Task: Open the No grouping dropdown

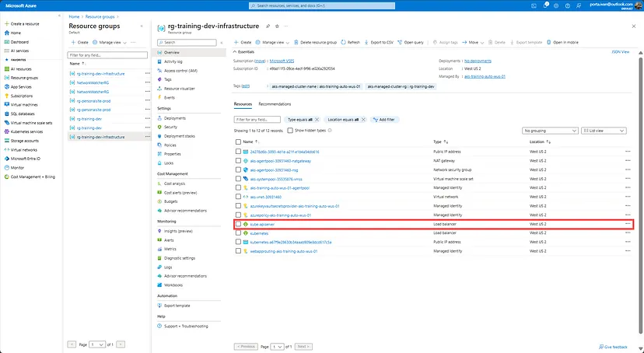Action: point(550,131)
